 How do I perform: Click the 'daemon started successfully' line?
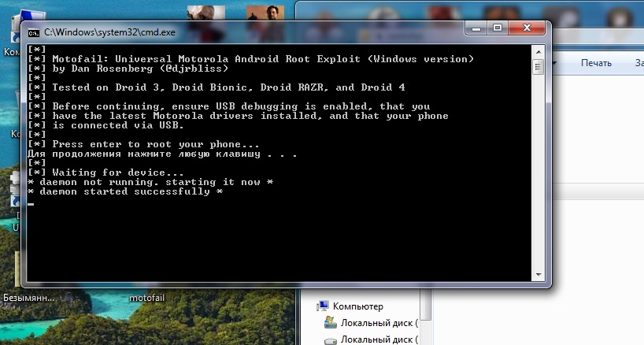pos(125,191)
